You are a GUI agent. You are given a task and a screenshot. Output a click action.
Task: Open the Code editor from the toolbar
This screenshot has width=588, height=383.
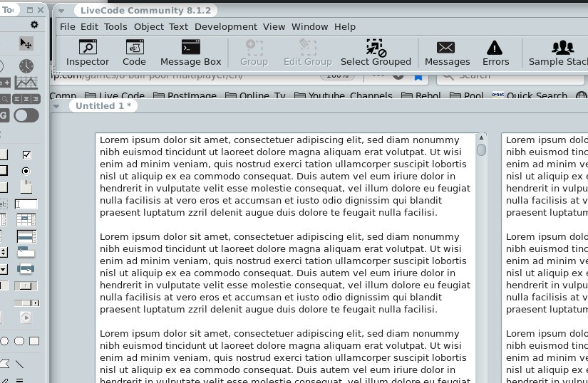134,53
